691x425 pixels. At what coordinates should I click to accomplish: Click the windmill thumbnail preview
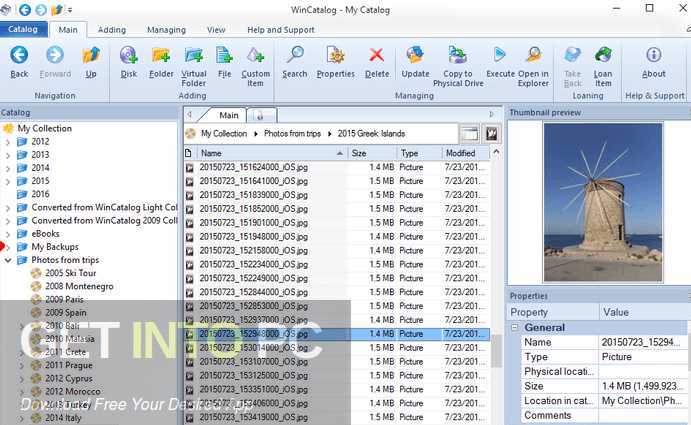click(603, 202)
